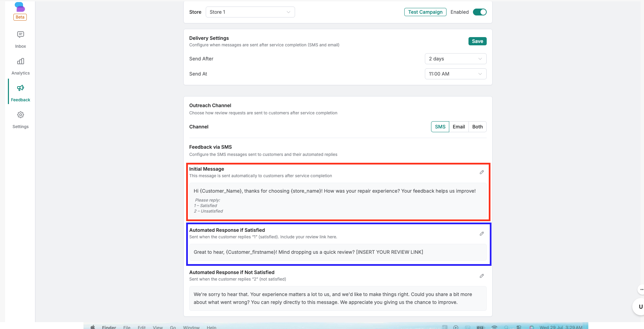This screenshot has width=644, height=329.
Task: Click the menu bar date and time
Action: coord(561,327)
